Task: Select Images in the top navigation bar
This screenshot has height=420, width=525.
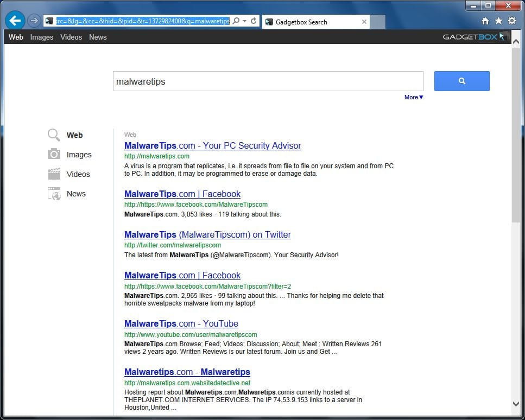Action: coord(41,37)
